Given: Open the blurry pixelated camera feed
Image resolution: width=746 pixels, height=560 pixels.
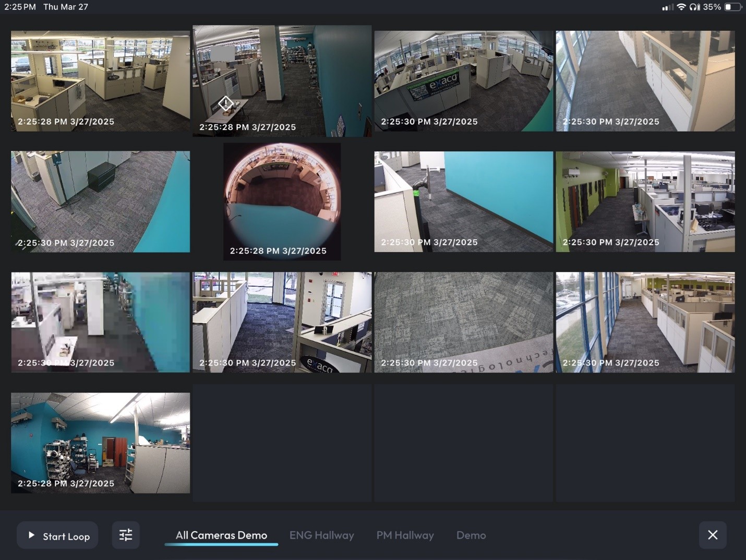Looking at the screenshot, I should (x=100, y=322).
